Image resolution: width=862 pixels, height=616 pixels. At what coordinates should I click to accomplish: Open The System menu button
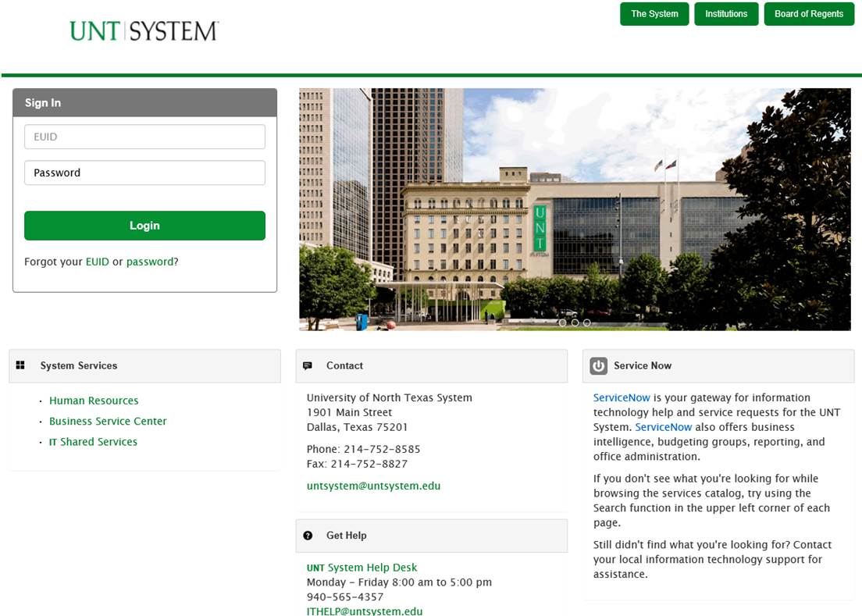[x=654, y=14]
